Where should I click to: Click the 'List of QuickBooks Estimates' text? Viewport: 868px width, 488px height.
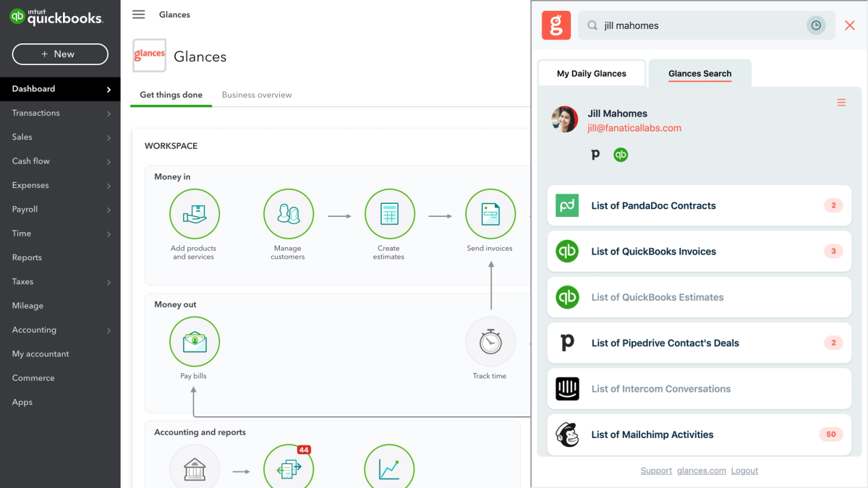pyautogui.click(x=658, y=297)
